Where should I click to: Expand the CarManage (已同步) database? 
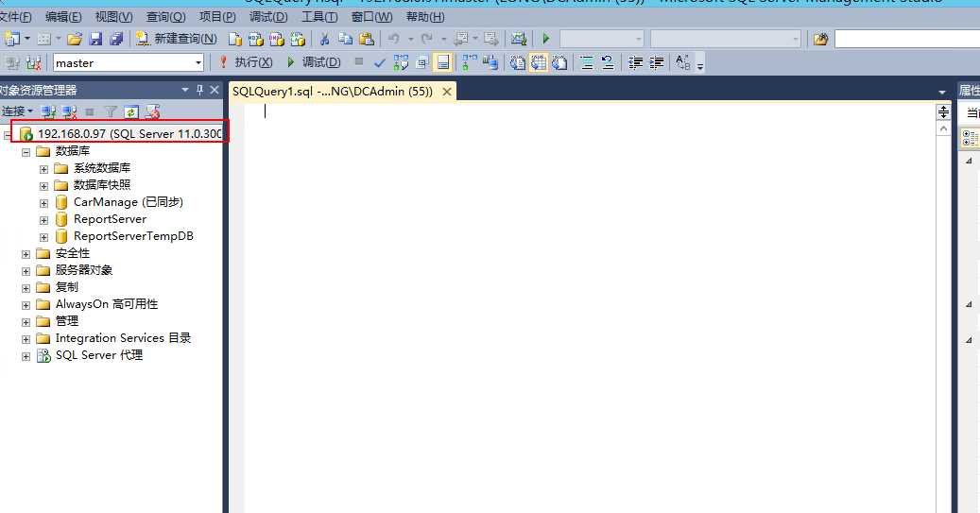(x=43, y=203)
